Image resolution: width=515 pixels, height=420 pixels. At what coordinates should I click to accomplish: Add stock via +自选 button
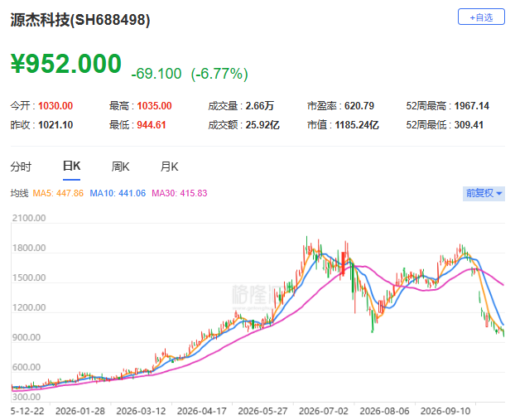coord(481,17)
